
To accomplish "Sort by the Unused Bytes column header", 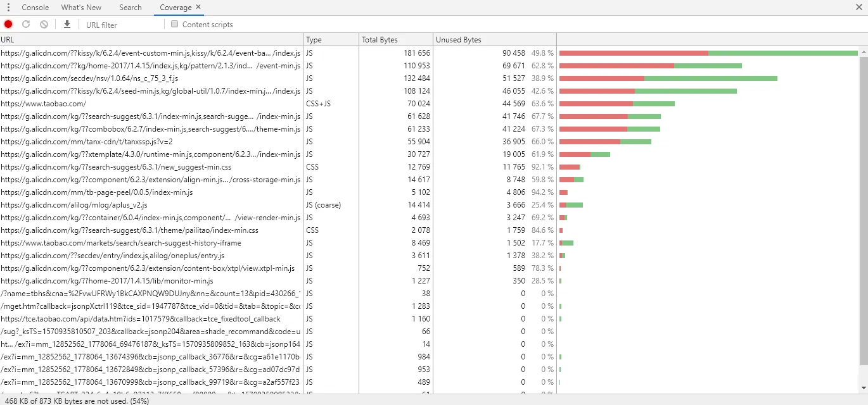I will point(494,40).
